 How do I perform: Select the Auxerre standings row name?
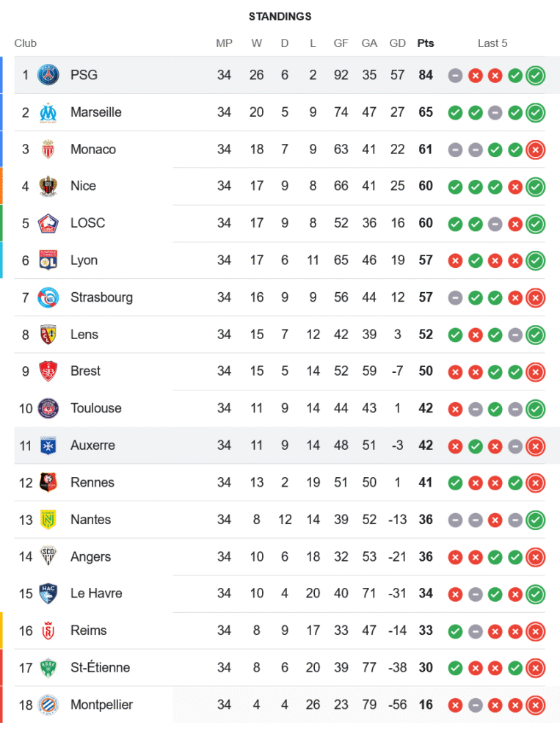92,445
